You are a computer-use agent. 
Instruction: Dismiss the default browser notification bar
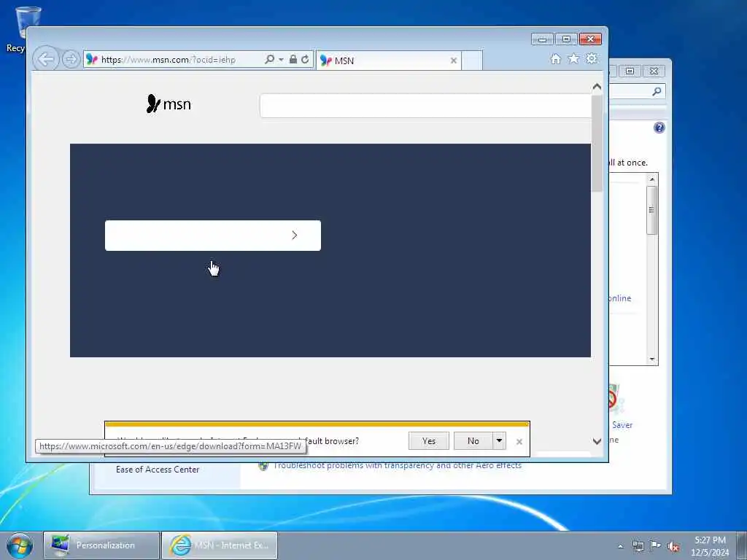tap(519, 442)
